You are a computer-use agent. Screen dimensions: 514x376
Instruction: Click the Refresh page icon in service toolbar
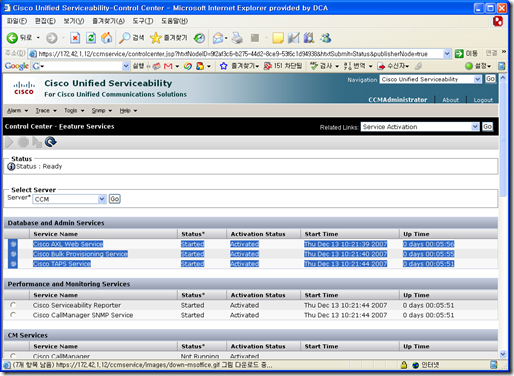[51, 142]
